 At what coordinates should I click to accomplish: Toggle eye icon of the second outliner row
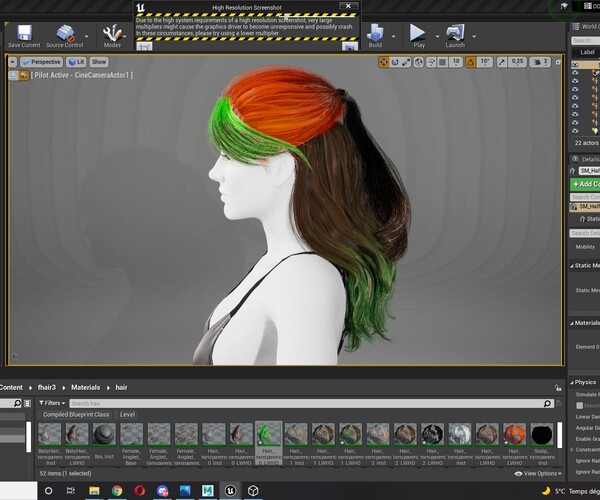pos(575,73)
